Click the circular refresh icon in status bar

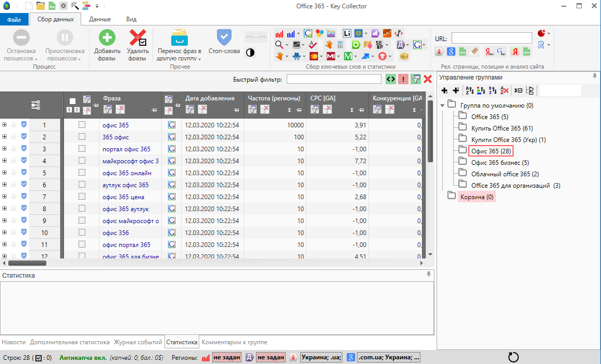513,357
